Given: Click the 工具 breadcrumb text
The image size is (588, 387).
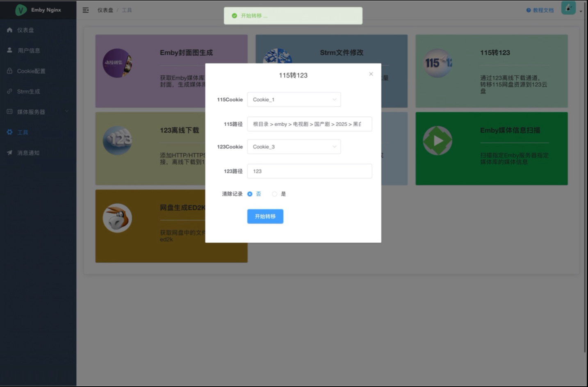Looking at the screenshot, I should tap(127, 10).
